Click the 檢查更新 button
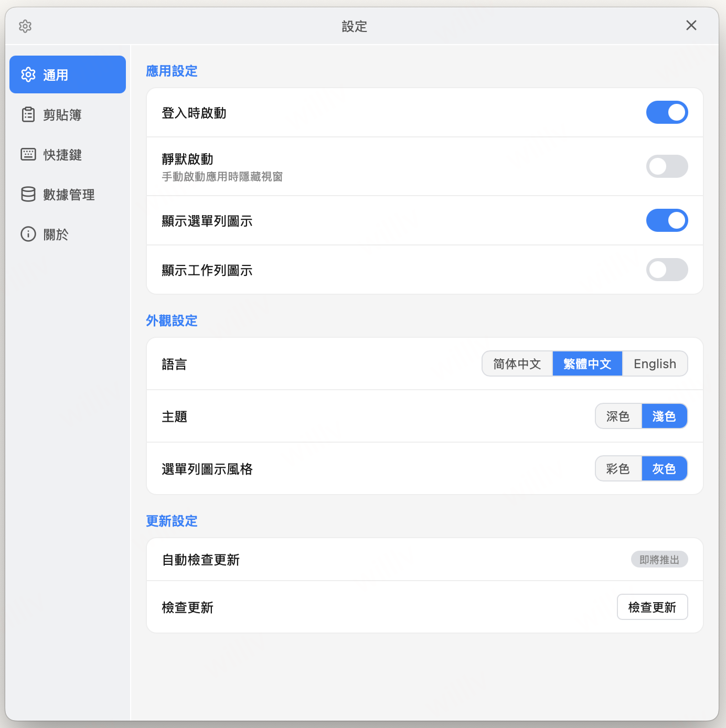Screen dimensions: 726x728 coord(652,607)
